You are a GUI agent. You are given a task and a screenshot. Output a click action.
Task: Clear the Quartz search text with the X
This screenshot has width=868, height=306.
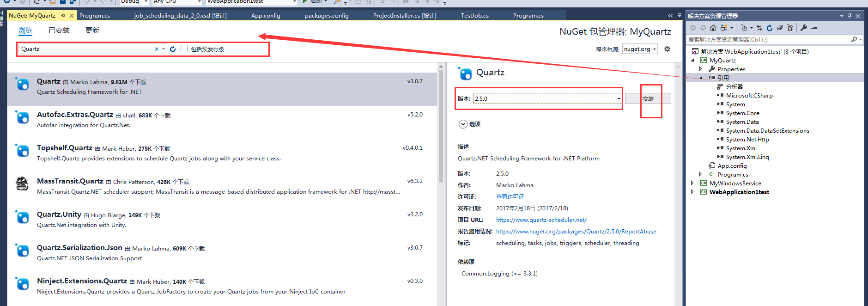point(157,49)
